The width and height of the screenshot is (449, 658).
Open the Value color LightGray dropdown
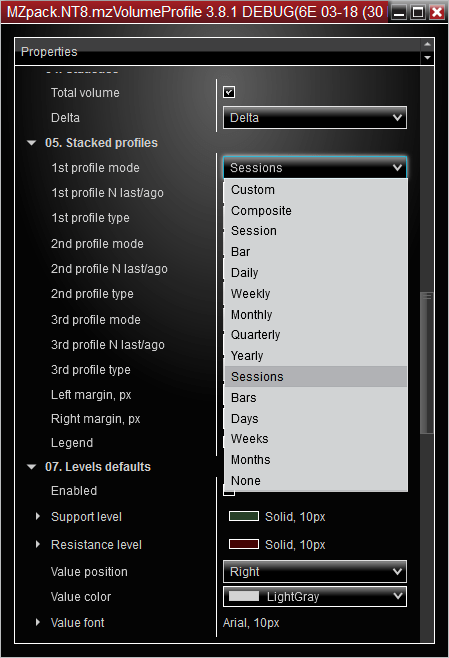315,596
